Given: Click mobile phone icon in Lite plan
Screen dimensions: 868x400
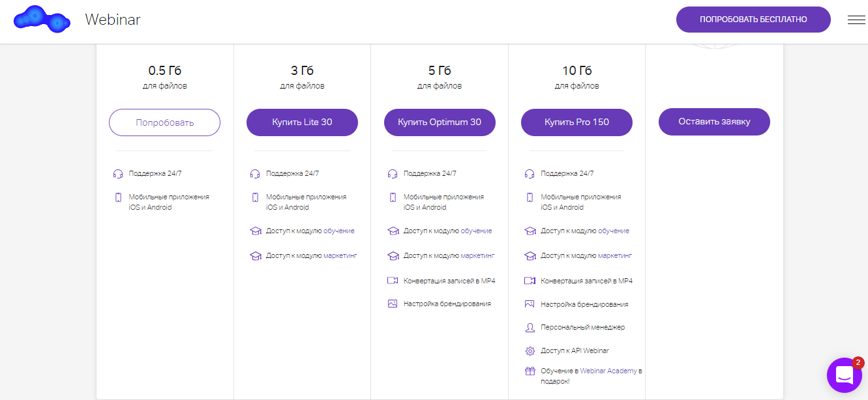Looking at the screenshot, I should 256,197.
